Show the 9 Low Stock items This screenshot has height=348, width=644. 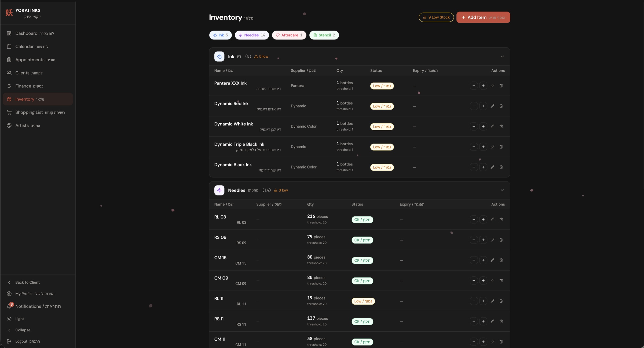pos(436,17)
